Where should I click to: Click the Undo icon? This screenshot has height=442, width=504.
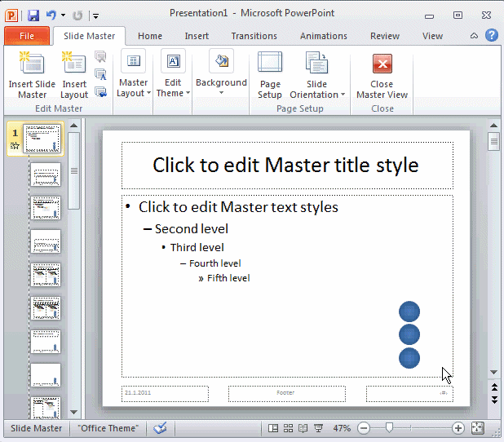click(51, 15)
